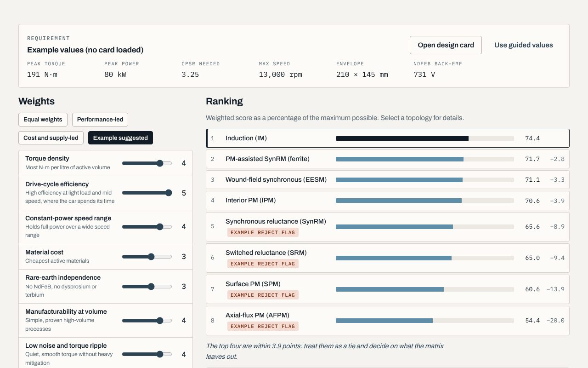Open the Switched reluctance (SRM) row
This screenshot has width=588, height=368.
[x=388, y=258]
